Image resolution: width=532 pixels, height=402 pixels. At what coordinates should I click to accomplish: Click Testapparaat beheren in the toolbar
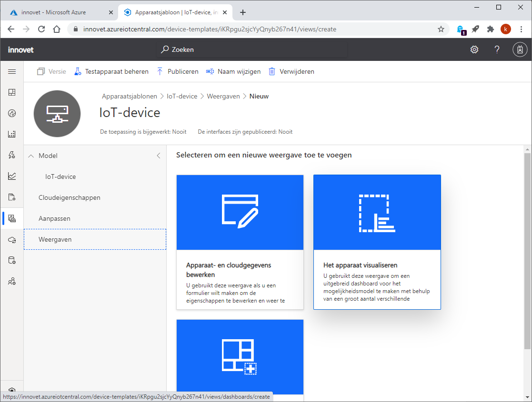(111, 71)
